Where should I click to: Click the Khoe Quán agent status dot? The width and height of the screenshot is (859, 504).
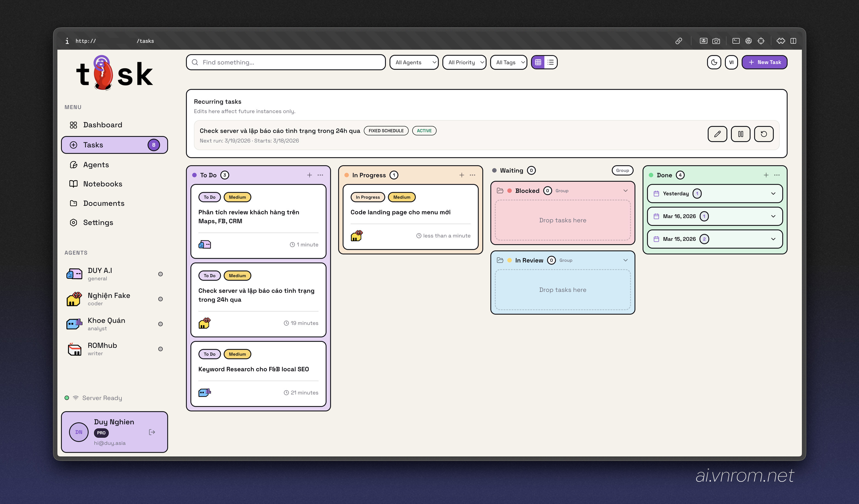coord(161,324)
